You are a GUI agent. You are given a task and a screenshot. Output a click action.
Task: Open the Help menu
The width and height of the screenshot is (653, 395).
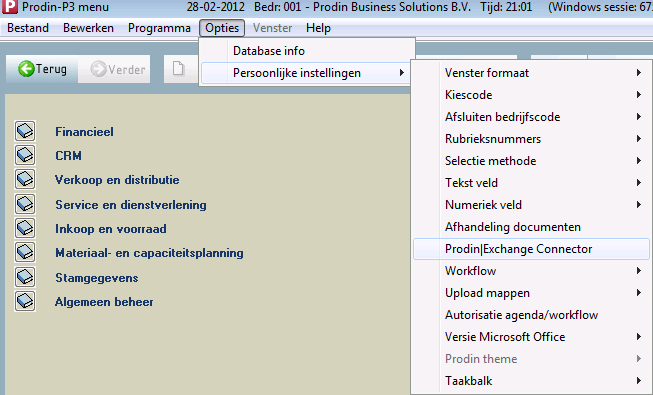tap(318, 28)
